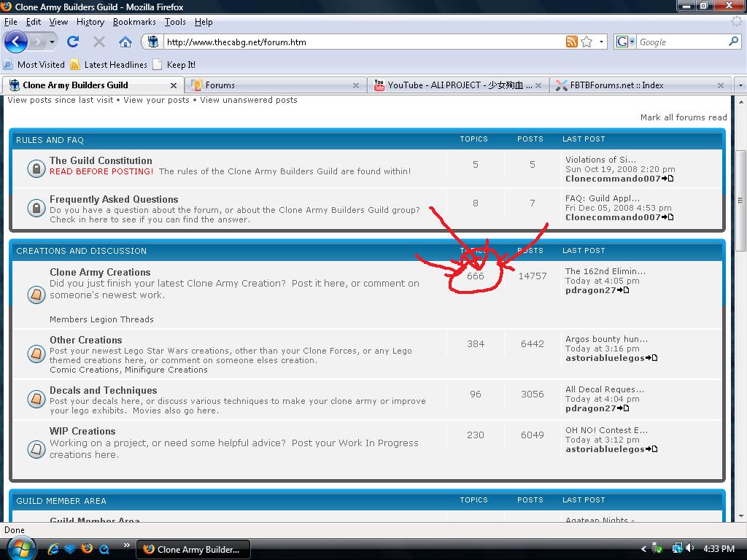The image size is (747, 560).
Task: Open the back/forward history dropdown arrow
Action: tap(52, 42)
